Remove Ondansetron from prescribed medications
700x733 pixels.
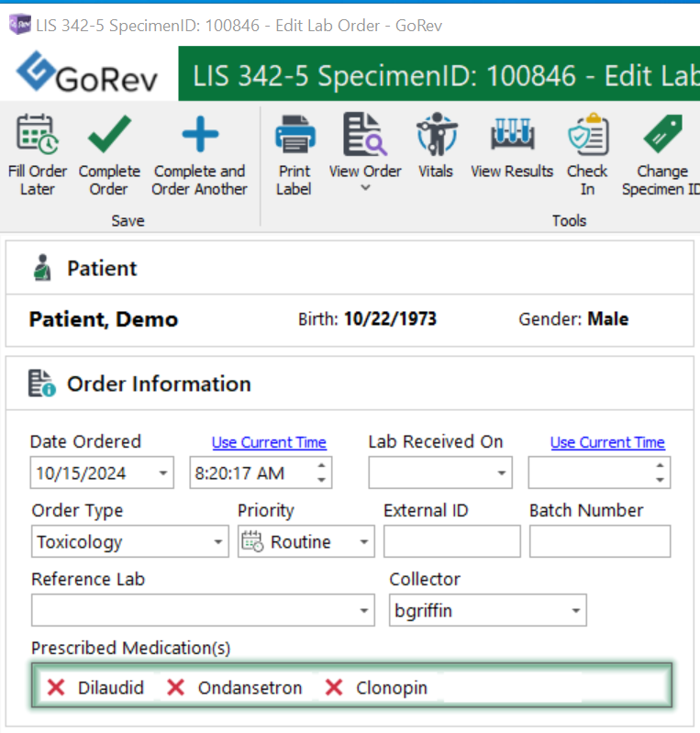(176, 688)
